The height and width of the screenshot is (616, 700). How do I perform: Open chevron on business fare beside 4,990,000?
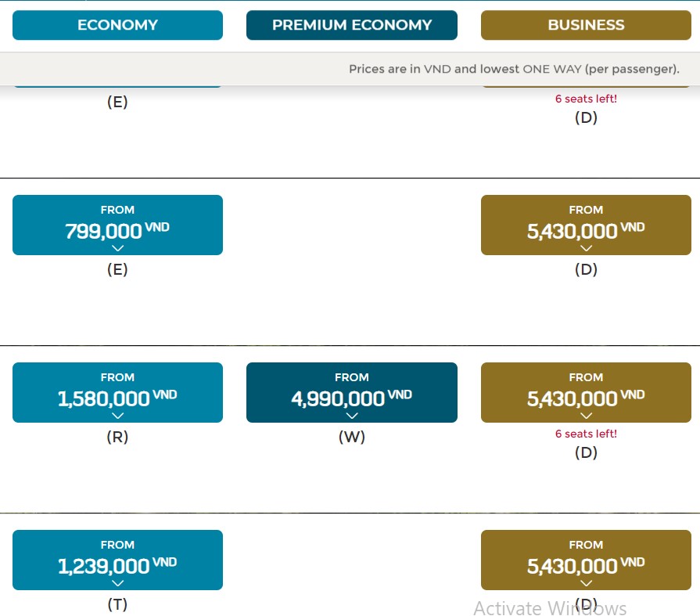click(586, 416)
